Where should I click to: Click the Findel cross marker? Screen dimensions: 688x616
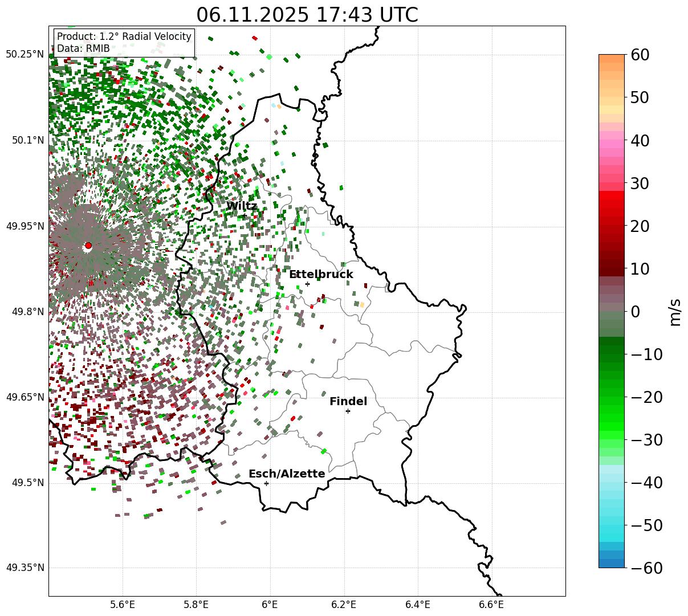[348, 411]
